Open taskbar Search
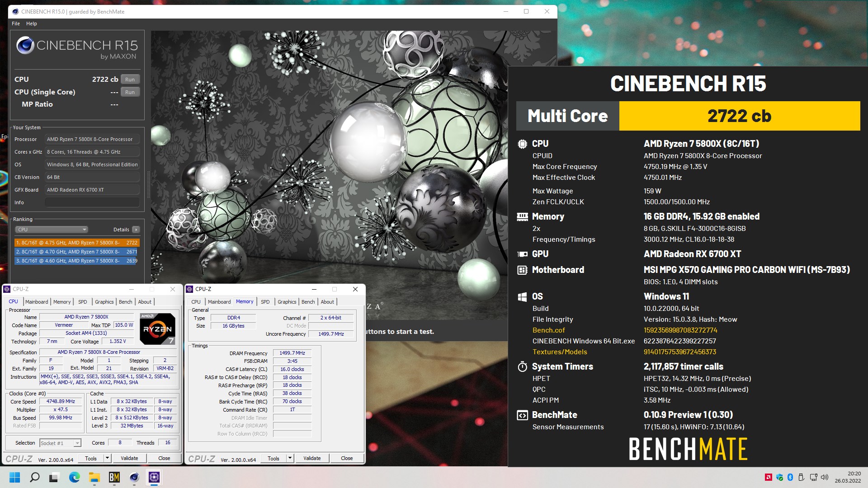Image resolution: width=868 pixels, height=488 pixels. click(35, 477)
